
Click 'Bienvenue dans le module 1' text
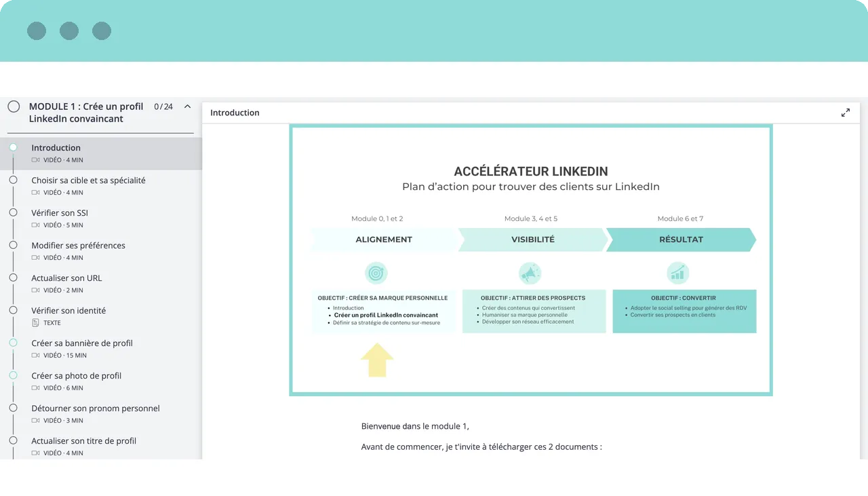tap(415, 426)
